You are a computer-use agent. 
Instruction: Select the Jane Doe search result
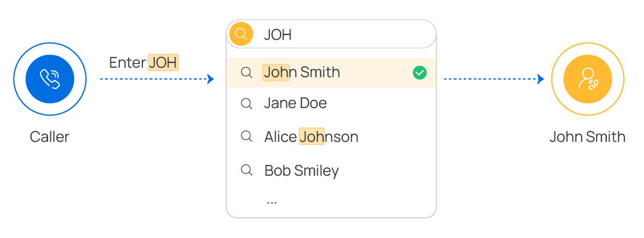(x=295, y=103)
